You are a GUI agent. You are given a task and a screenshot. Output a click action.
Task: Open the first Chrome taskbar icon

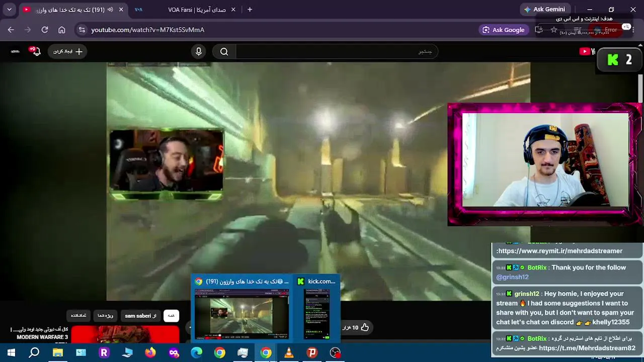point(220,353)
